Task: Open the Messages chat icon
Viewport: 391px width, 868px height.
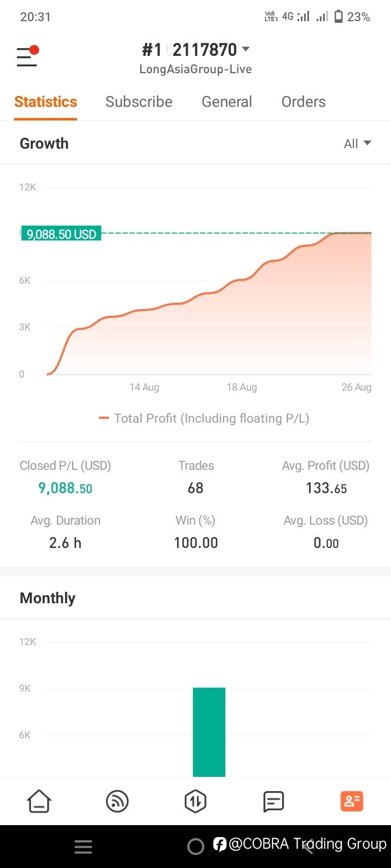Action: tap(274, 801)
